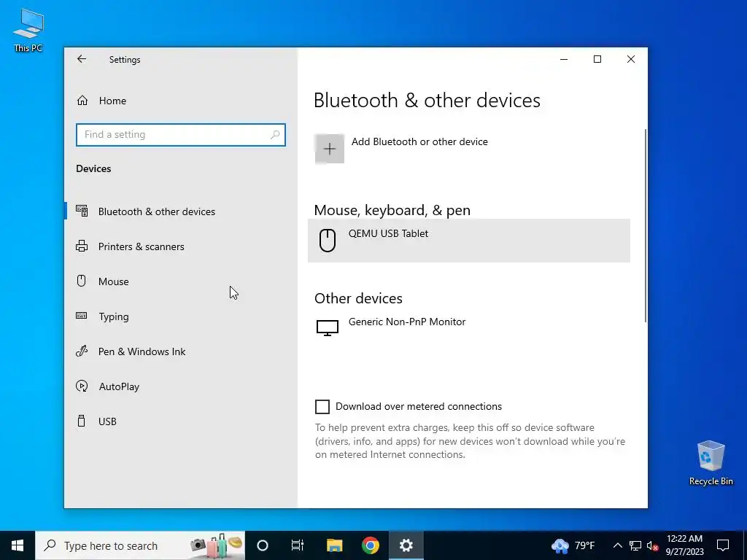
Task: Open Typing settings page
Action: (181, 316)
